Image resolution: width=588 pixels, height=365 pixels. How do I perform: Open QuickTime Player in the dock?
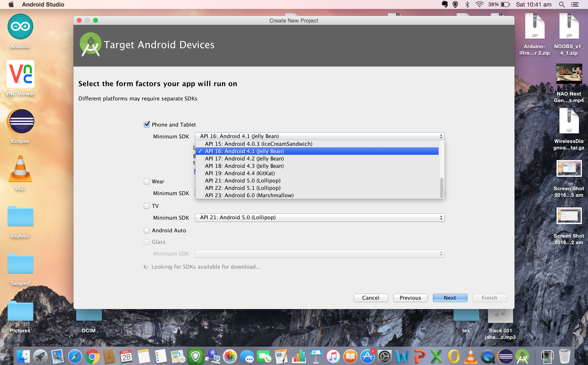(x=488, y=356)
